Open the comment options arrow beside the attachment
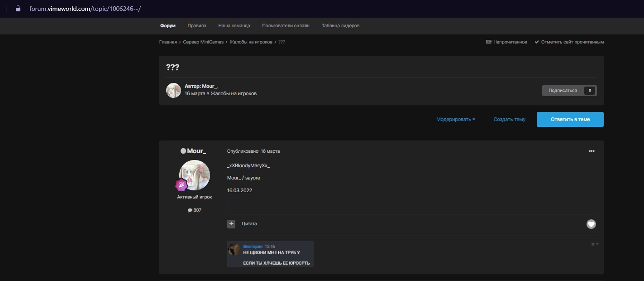 (x=595, y=244)
